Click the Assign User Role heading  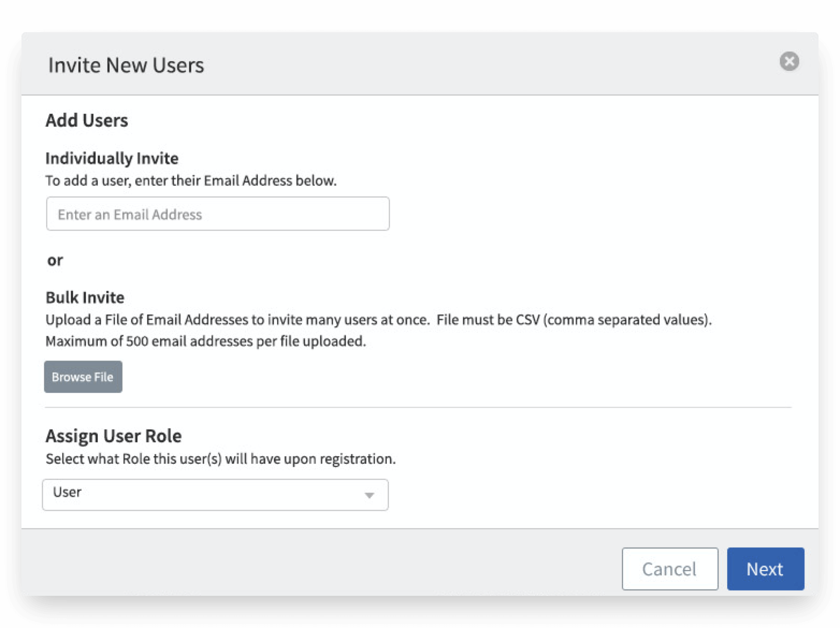[113, 436]
